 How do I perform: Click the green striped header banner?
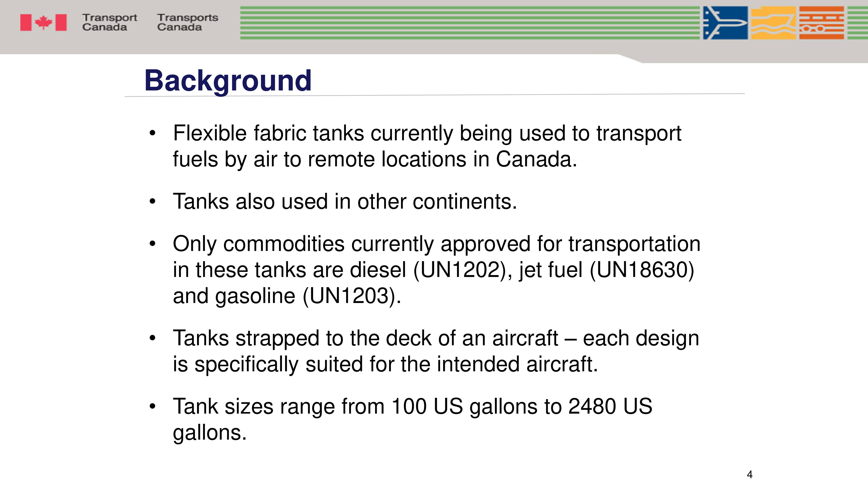[x=470, y=23]
